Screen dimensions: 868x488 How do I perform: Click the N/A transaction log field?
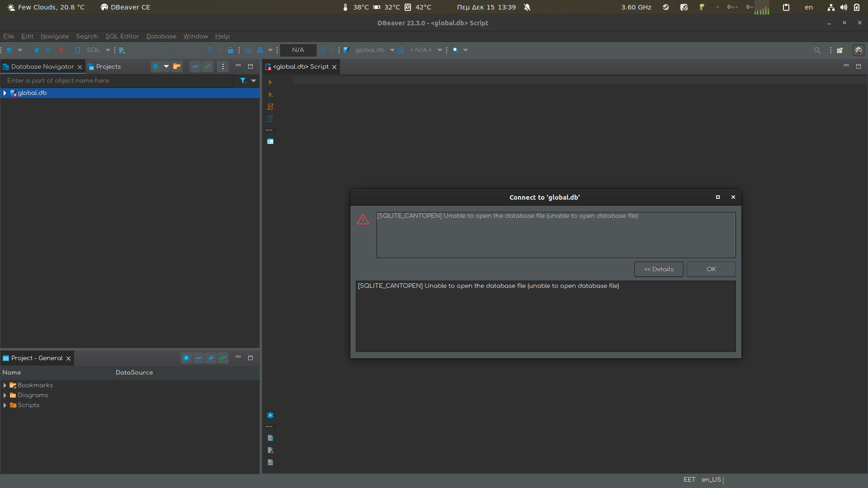298,50
